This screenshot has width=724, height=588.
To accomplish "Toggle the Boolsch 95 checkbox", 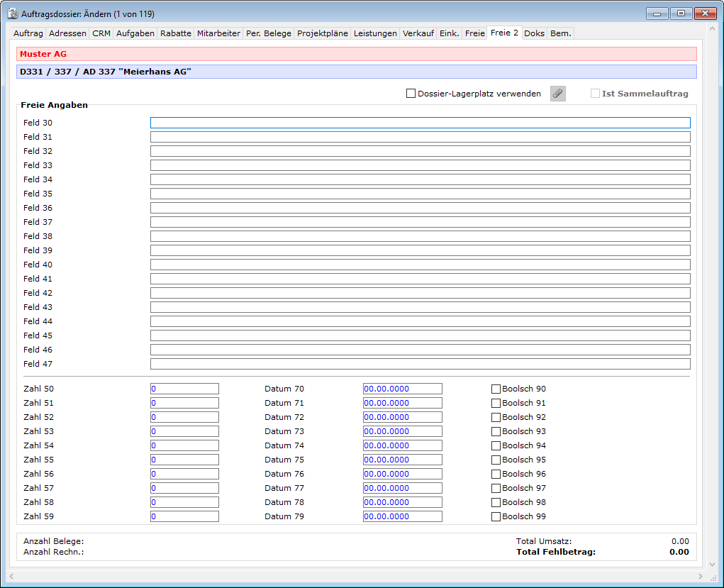I will pos(496,460).
